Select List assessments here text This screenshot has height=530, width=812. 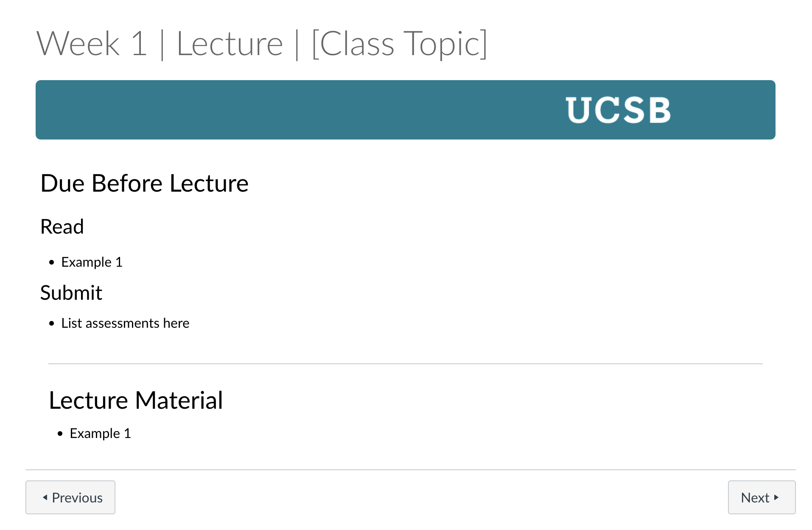tap(126, 323)
